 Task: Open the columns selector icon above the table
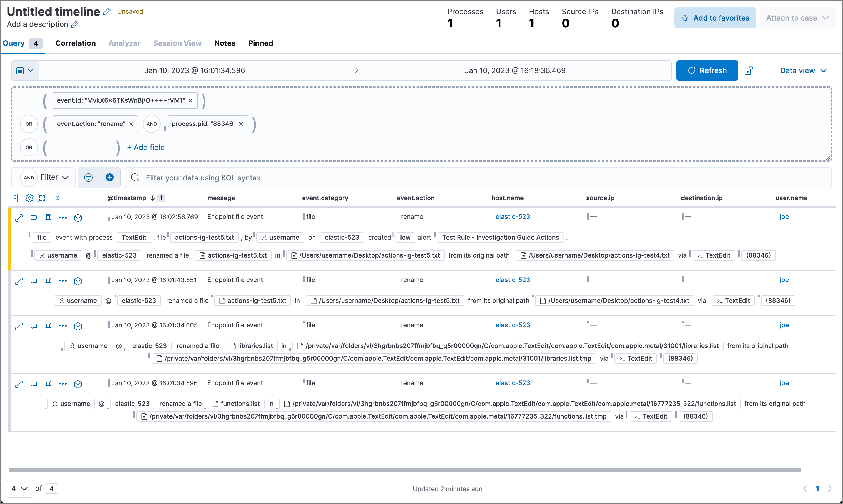[16, 198]
